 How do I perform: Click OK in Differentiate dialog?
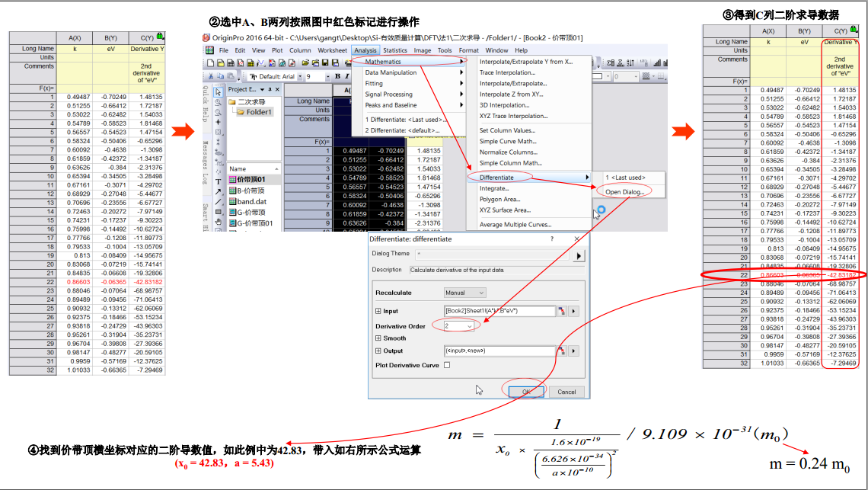coord(526,392)
